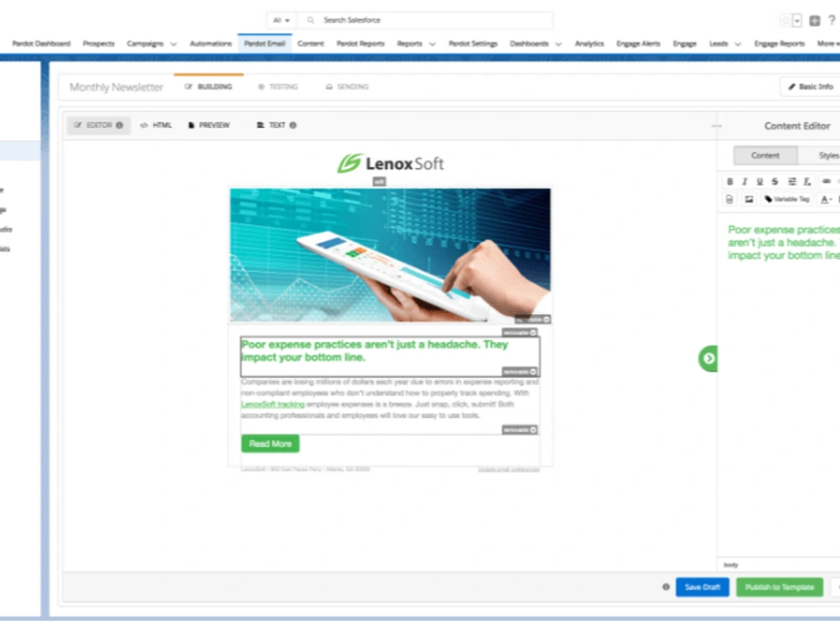Click the arrow icon left of Content Editor title
Viewport: 840px width, 630px height.
[717, 126]
